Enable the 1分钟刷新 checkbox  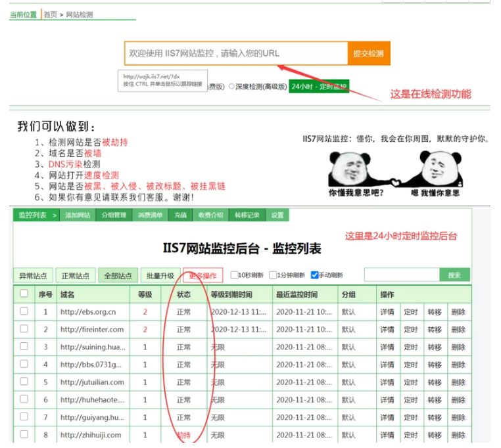coord(273,275)
